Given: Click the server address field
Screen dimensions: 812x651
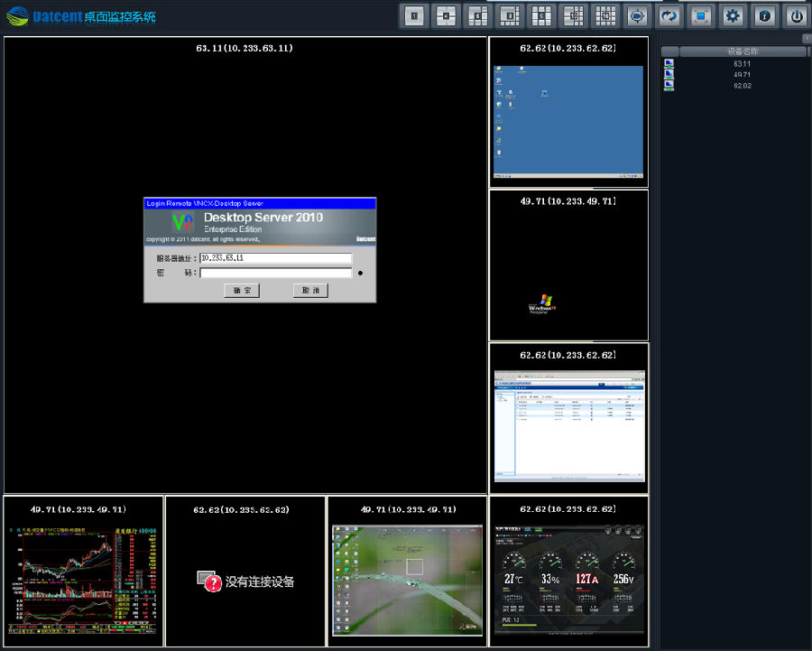Looking at the screenshot, I should coord(275,258).
